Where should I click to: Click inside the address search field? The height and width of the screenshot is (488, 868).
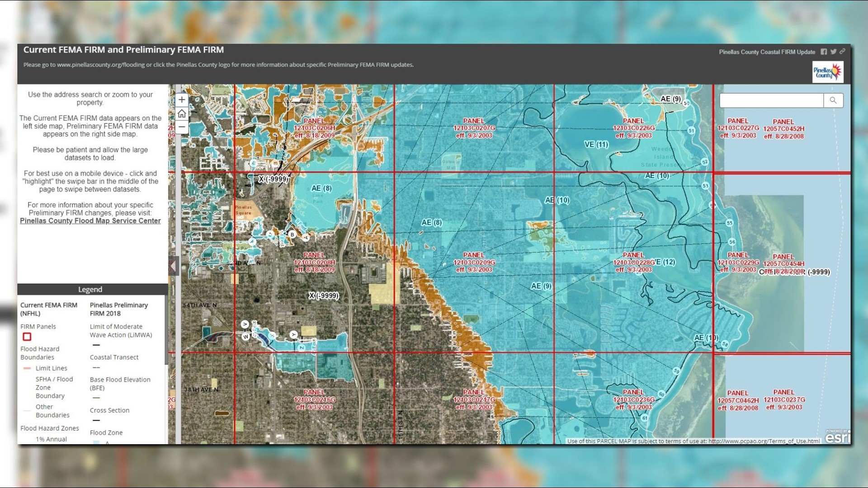coord(771,100)
